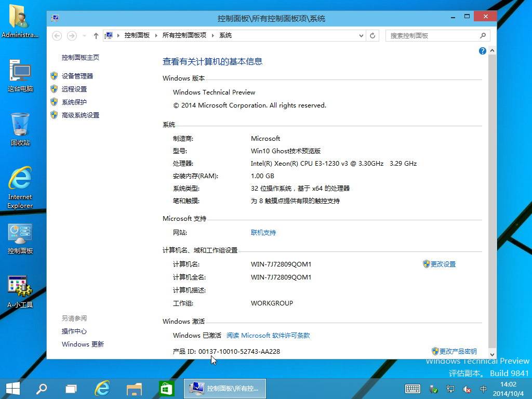Image resolution: width=532 pixels, height=399 pixels.
Task: Maximize the 系统 control panel window
Action: click(467, 17)
